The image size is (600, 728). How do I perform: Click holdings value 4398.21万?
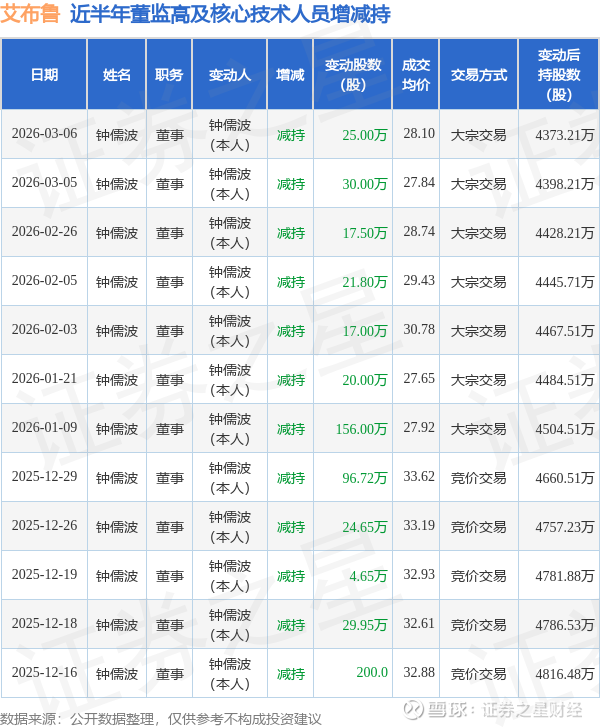tap(564, 184)
